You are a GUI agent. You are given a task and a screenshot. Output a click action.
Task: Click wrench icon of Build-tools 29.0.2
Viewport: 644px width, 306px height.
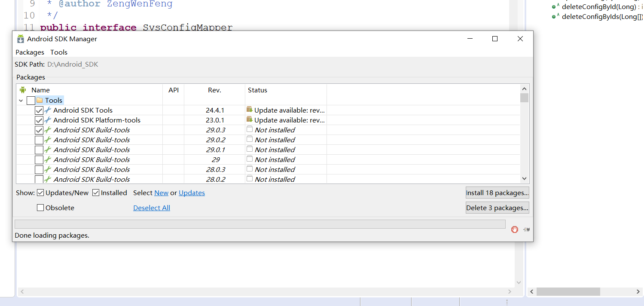pyautogui.click(x=48, y=140)
